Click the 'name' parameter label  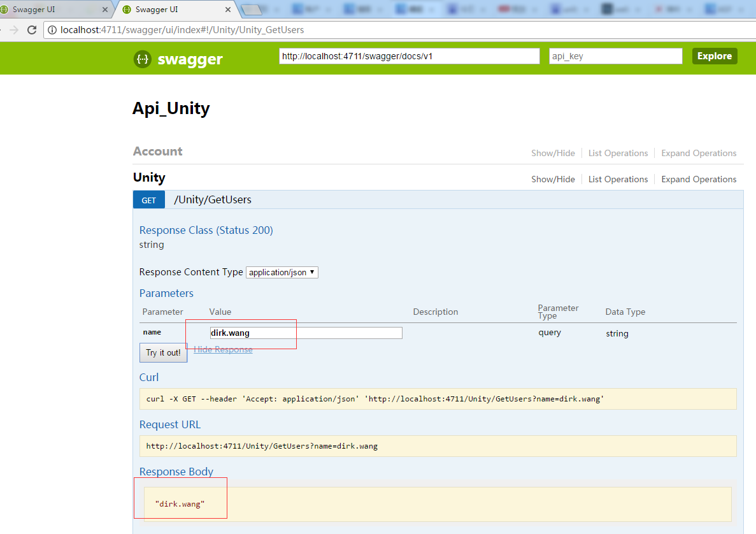tap(152, 332)
